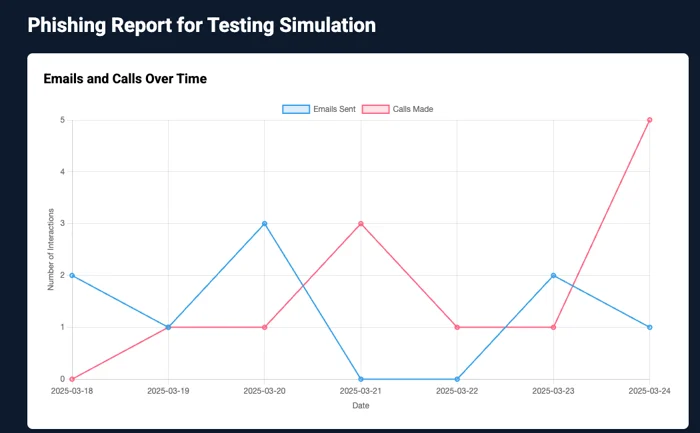Screen dimensions: 700x433
Task: Select Calls Made point on 2025-03-18
Action: point(72,379)
